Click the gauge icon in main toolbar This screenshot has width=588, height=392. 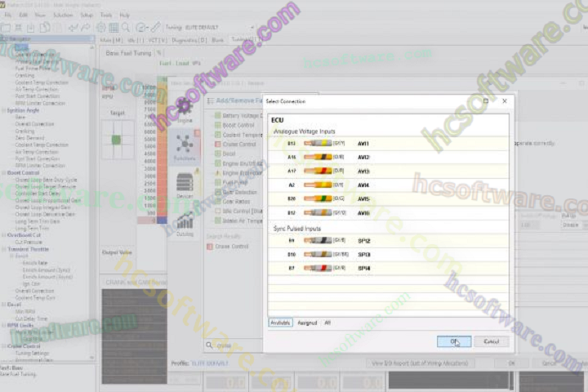[x=141, y=28]
